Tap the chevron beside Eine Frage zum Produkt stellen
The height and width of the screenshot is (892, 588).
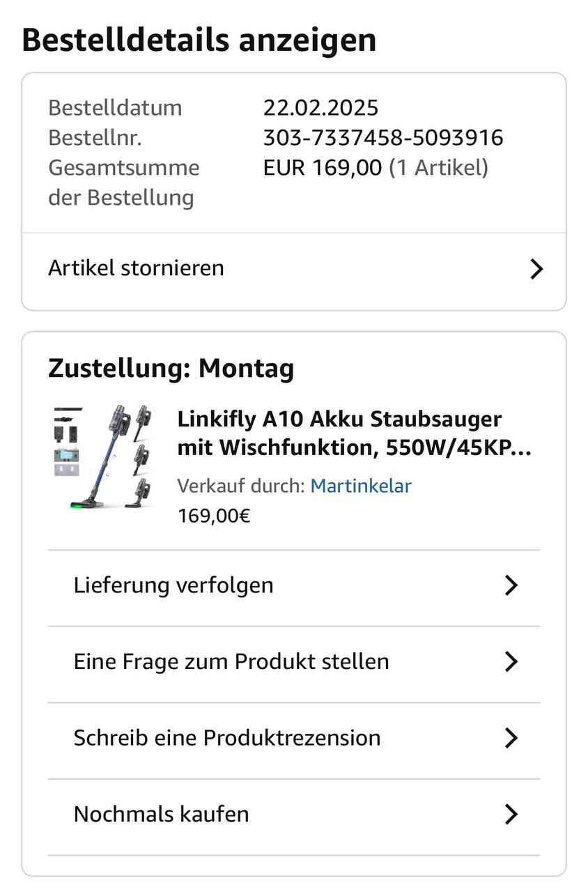click(x=511, y=661)
